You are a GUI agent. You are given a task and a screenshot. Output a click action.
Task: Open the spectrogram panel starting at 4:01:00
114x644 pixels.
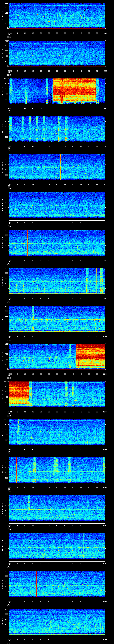pos(57,16)
